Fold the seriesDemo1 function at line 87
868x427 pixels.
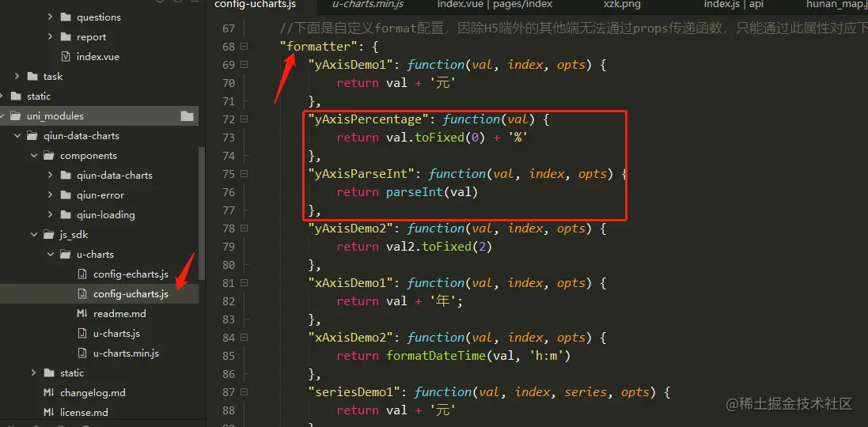[244, 392]
